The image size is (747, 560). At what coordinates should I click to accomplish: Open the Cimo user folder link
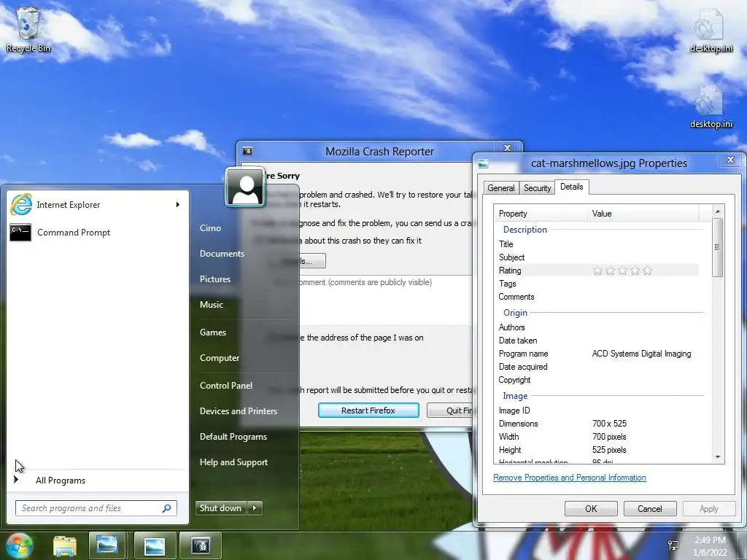click(x=210, y=227)
